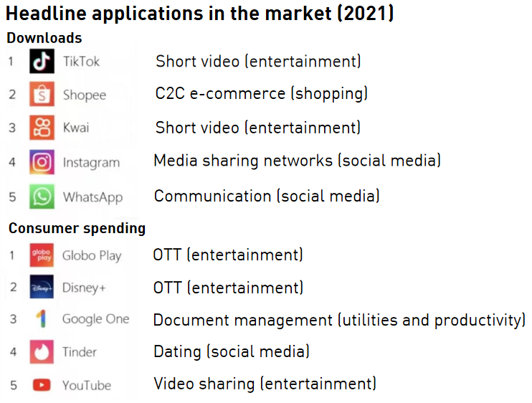
Task: Click the "Downloads" section heading
Action: pyautogui.click(x=44, y=38)
